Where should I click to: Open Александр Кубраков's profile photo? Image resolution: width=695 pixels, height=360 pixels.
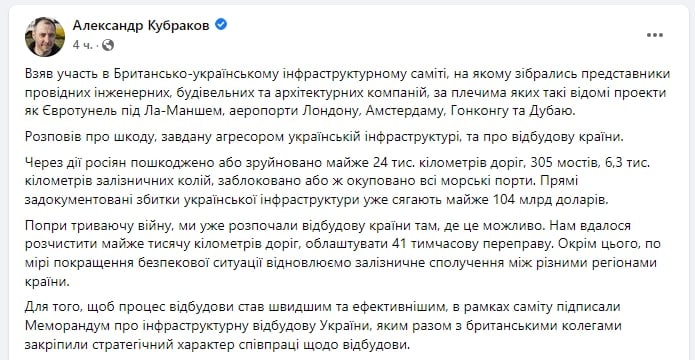pyautogui.click(x=45, y=37)
